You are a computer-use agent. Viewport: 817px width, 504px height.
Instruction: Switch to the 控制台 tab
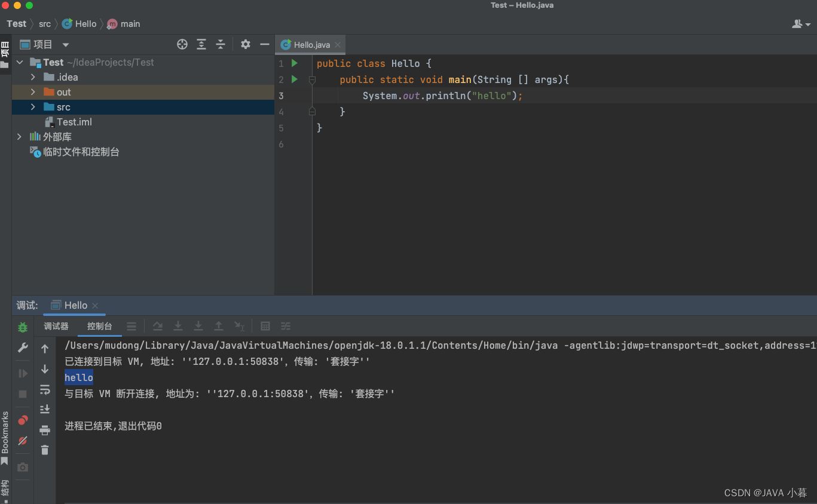tap(99, 326)
